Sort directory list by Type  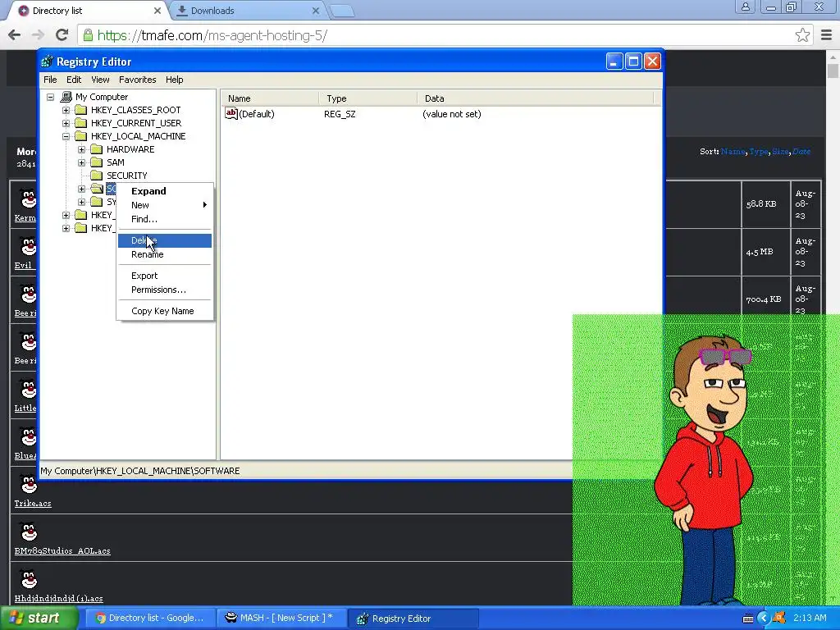tap(758, 152)
